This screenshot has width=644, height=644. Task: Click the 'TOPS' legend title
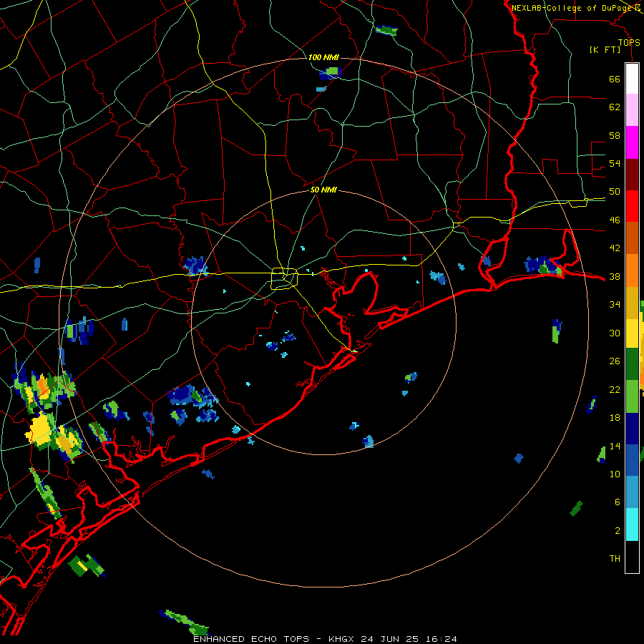tap(629, 42)
